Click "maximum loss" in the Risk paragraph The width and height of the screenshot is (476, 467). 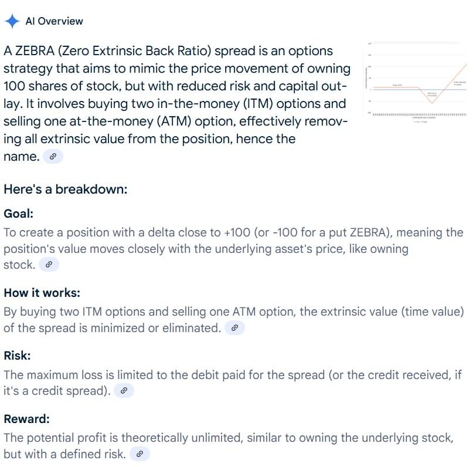[70, 375]
